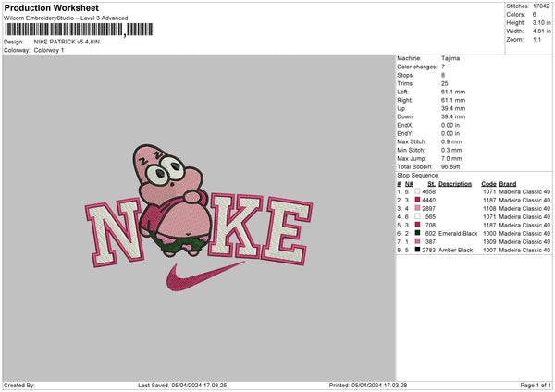Click the white swatch in stop row 1
This screenshot has width=555, height=392.
[x=418, y=191]
